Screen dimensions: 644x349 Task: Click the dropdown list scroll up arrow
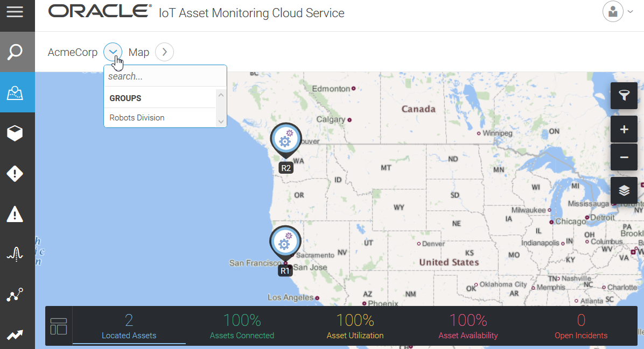click(221, 95)
